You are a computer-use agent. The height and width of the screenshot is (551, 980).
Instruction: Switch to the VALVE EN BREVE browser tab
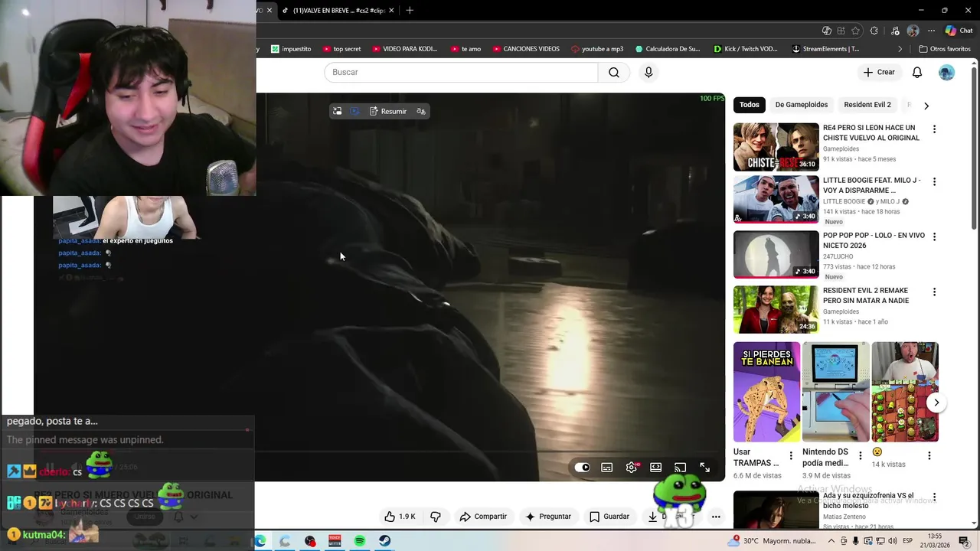[337, 10]
